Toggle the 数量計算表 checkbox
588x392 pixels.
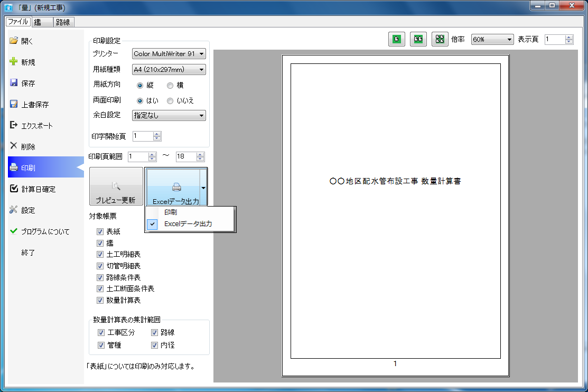tap(100, 301)
